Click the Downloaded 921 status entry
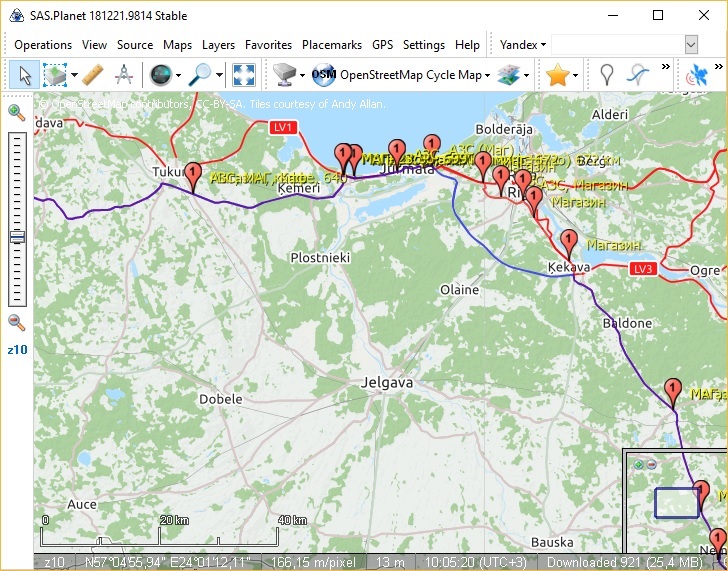 pyautogui.click(x=626, y=562)
